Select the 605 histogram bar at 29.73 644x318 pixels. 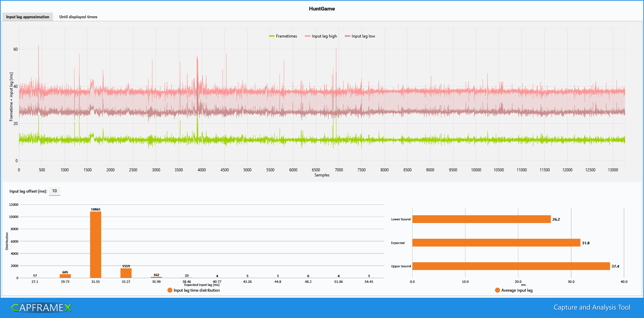65,276
